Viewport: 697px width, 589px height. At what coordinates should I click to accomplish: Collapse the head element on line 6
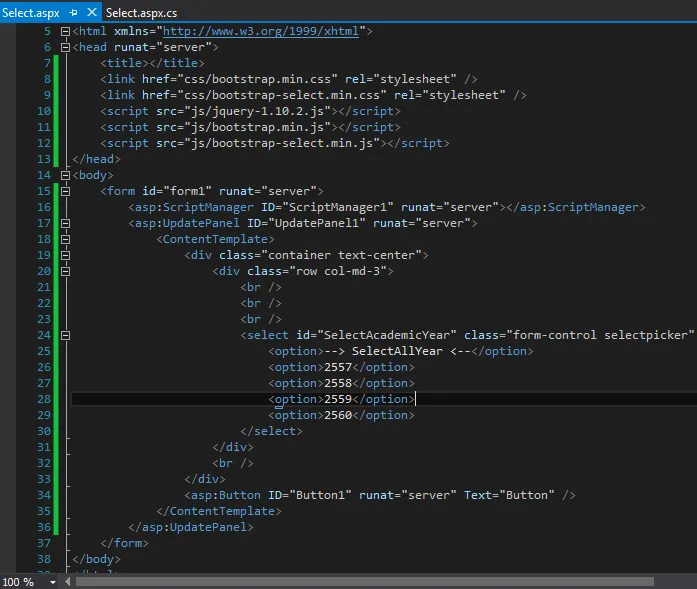[65, 47]
